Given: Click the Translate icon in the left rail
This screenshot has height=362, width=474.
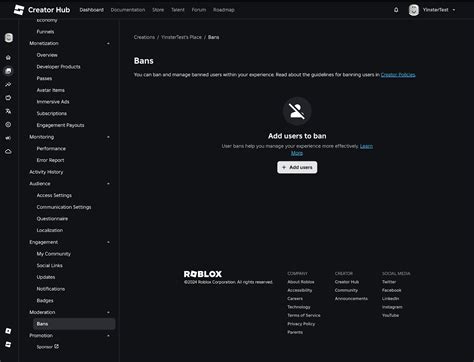Looking at the screenshot, I should (8, 111).
